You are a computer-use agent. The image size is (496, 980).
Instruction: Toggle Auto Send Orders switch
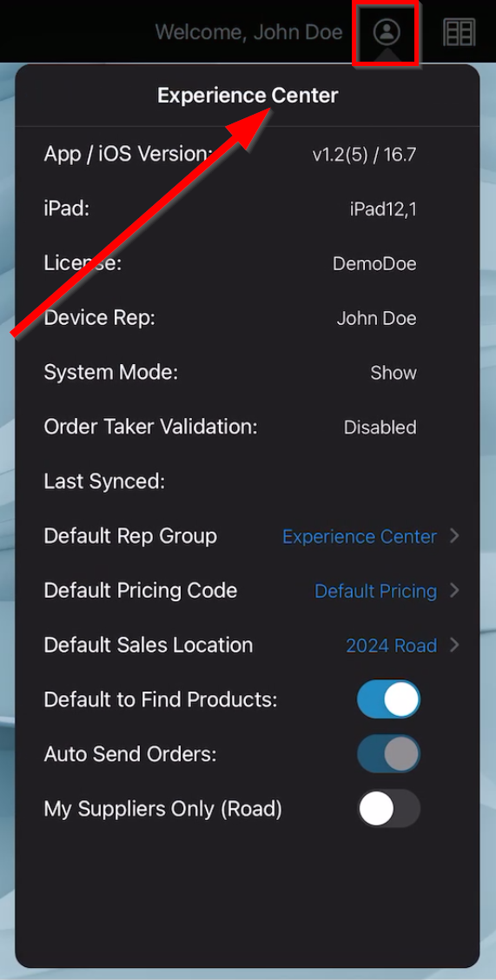pyautogui.click(x=388, y=754)
